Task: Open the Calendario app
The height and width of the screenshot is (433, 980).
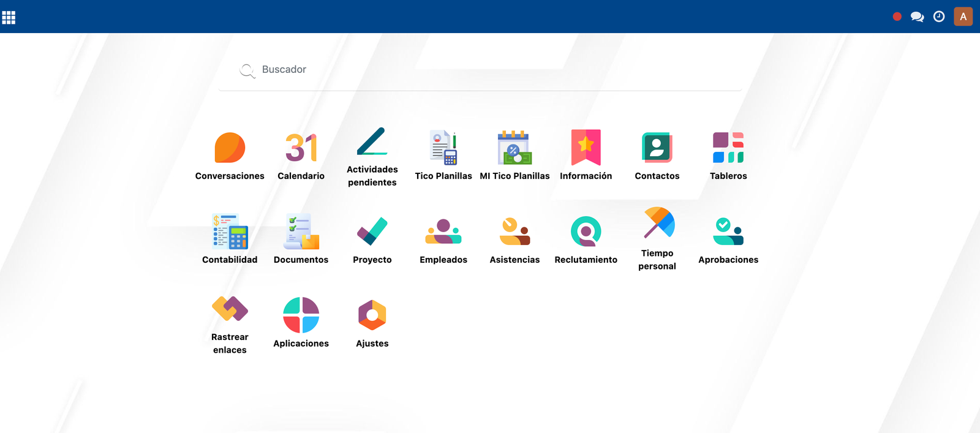Action: [x=301, y=148]
